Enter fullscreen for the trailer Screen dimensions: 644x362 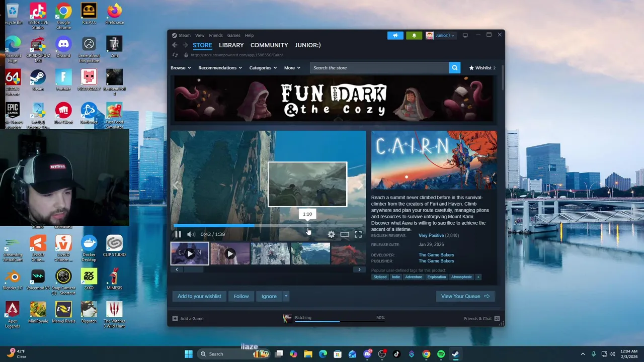(x=358, y=234)
